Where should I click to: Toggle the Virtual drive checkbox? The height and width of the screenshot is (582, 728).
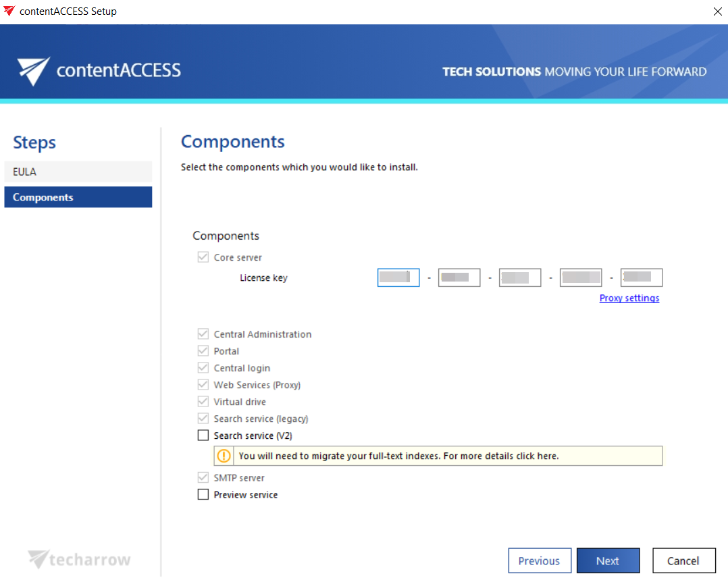click(x=203, y=402)
